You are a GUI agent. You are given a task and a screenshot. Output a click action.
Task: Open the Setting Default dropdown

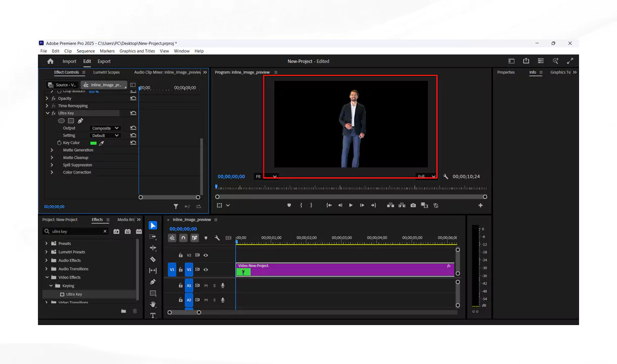(105, 135)
